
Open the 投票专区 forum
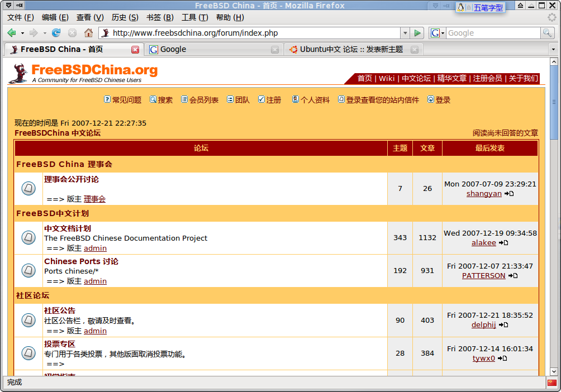(60, 344)
